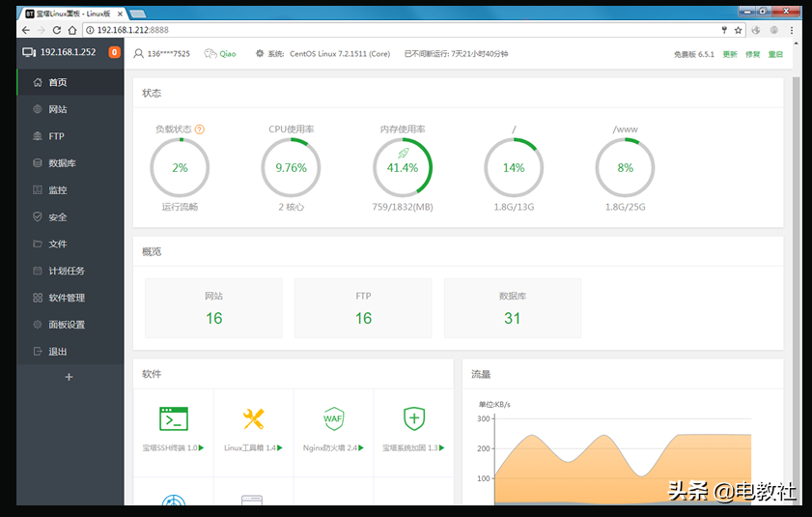Click the grid icon beside 软件管理
The height and width of the screenshot is (517, 812).
pos(38,298)
